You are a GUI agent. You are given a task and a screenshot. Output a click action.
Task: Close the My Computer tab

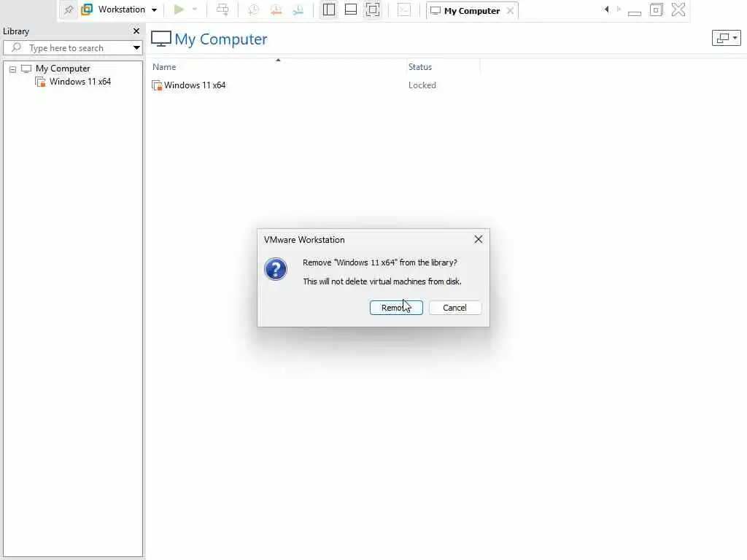pyautogui.click(x=510, y=10)
